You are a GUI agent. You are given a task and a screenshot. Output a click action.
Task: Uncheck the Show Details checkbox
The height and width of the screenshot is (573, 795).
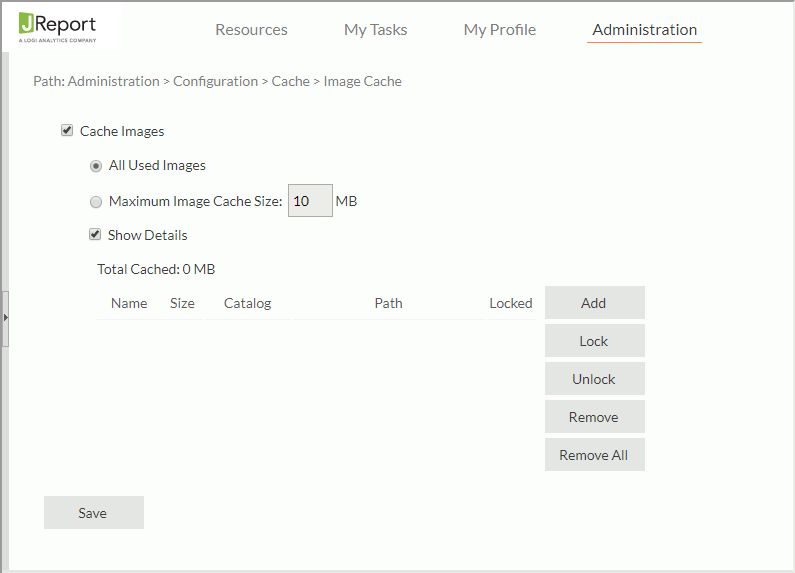pyautogui.click(x=95, y=234)
